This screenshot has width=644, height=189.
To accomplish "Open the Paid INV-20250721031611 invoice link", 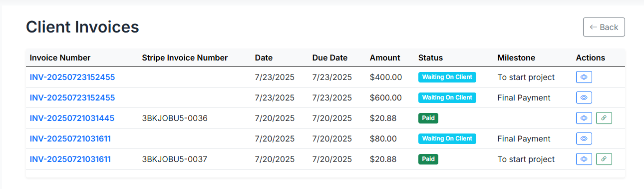I will 70,159.
